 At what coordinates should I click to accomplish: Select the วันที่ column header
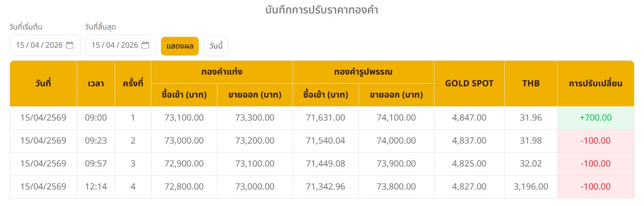pyautogui.click(x=43, y=83)
